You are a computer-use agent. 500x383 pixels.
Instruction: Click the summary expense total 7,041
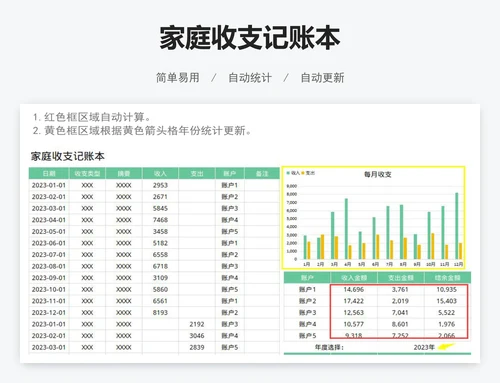pos(400,313)
